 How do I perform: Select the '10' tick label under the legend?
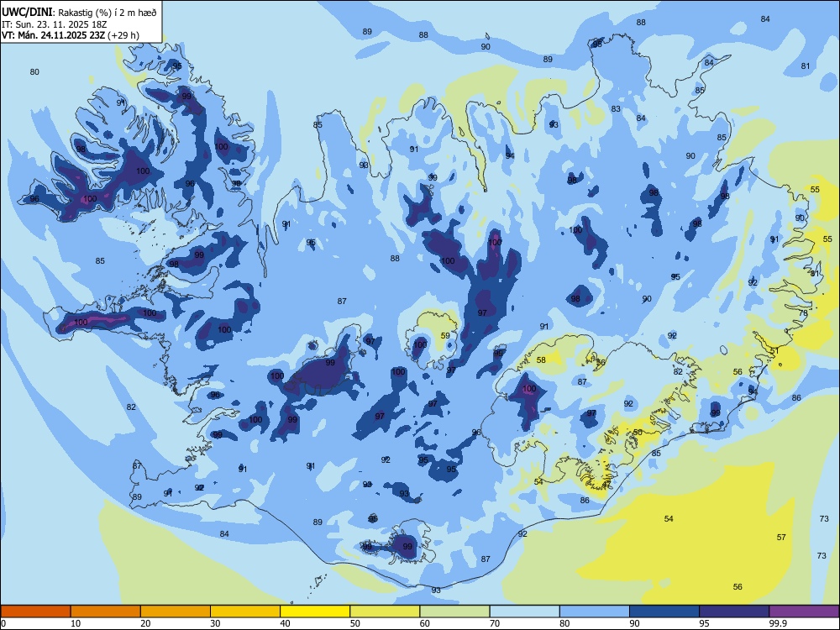(76, 623)
